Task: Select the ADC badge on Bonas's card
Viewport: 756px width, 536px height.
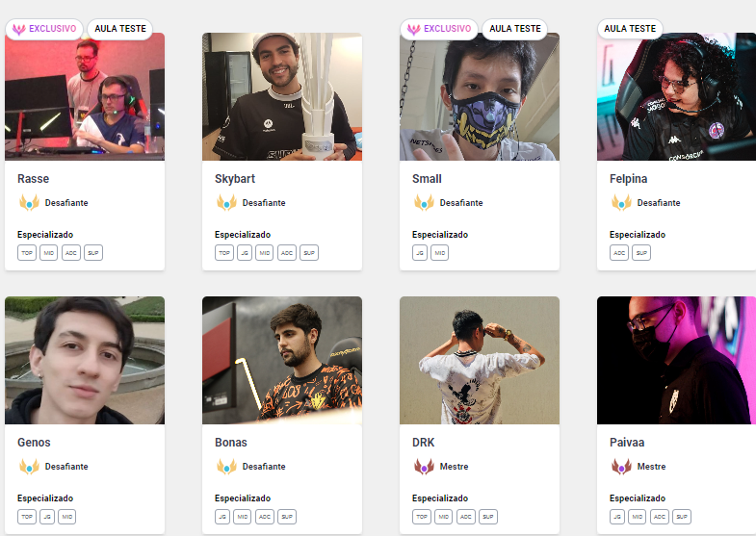Action: 265,517
